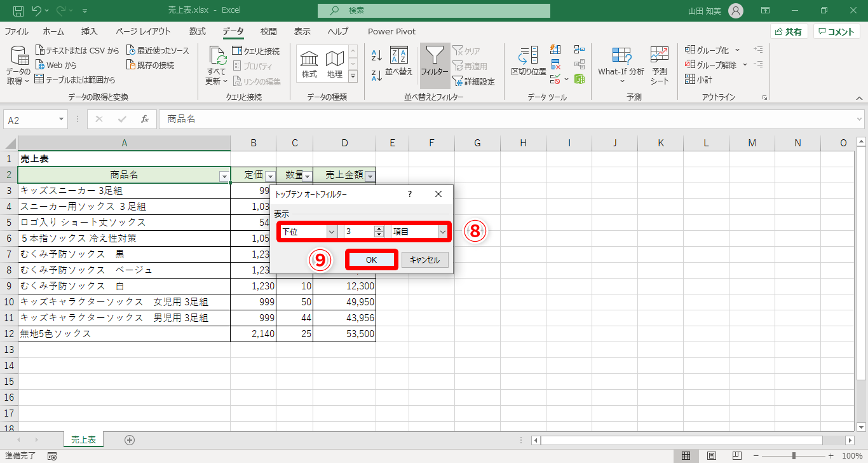Click テキストまたは CSV から import icon
Screen dimensions: 868x463
(x=41, y=50)
